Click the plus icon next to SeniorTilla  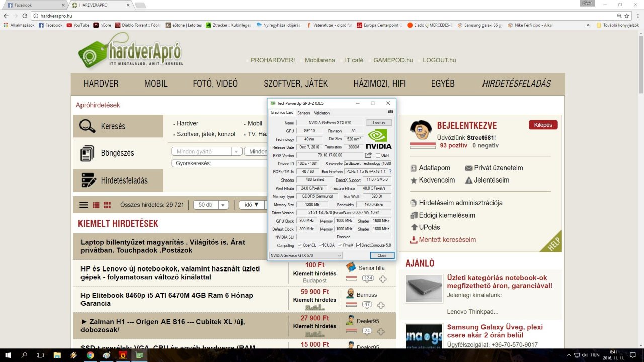point(383,279)
